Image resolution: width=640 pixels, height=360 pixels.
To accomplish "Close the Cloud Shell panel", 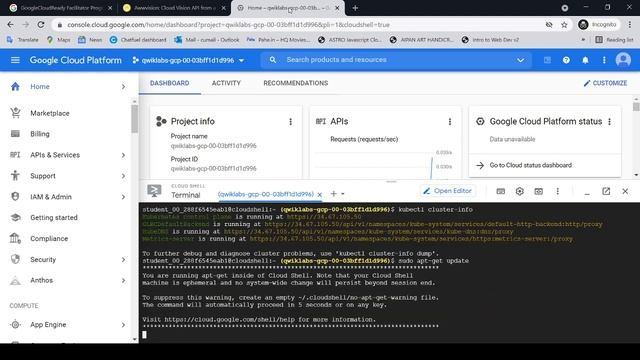I will pos(625,191).
